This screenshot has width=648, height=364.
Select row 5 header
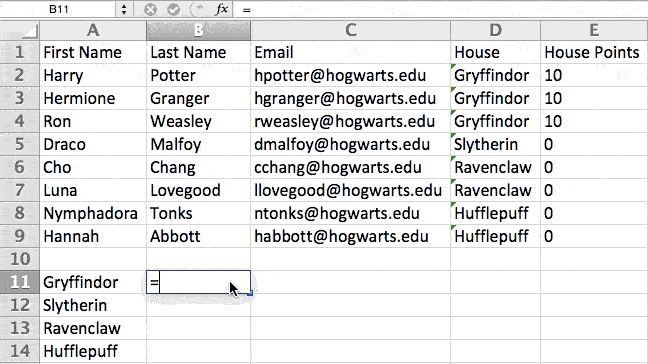19,144
